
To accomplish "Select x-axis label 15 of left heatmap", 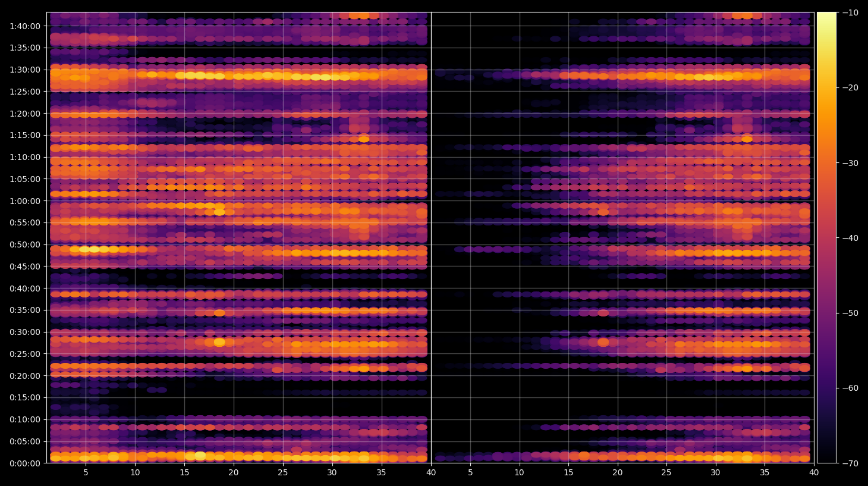I will click(184, 473).
